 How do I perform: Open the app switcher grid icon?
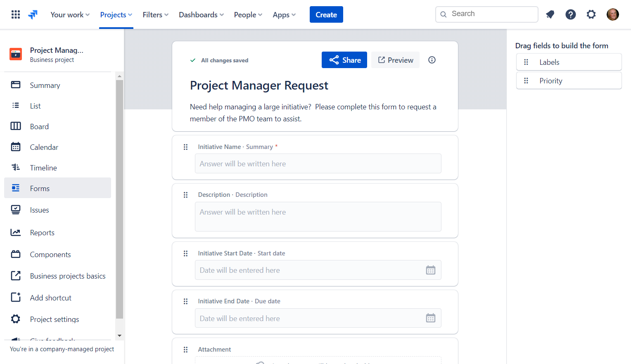[16, 15]
